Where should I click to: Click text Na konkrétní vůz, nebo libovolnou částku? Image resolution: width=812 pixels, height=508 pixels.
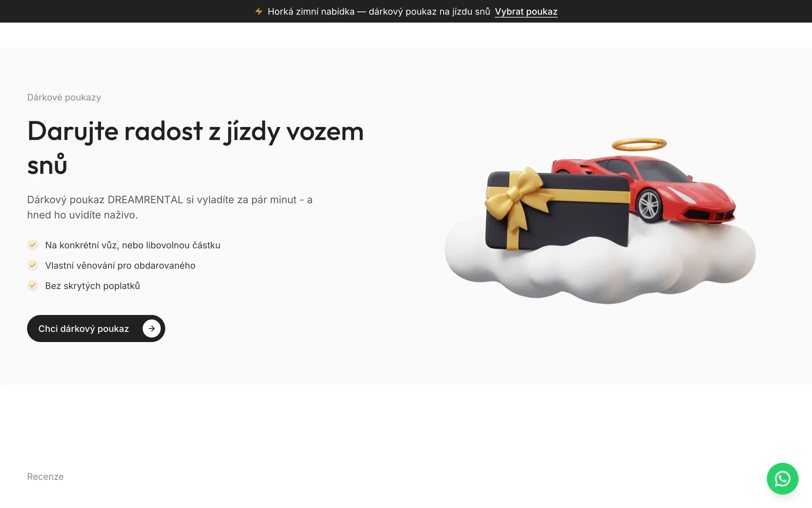133,245
